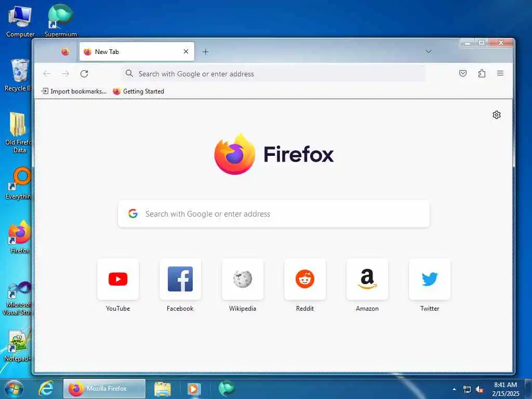Viewport: 532px width, 399px height.
Task: Open the Reddit shortcut tile
Action: [x=305, y=279]
